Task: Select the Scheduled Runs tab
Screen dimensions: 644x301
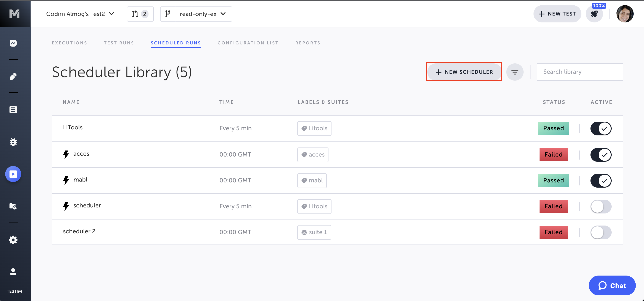Action: [x=176, y=43]
